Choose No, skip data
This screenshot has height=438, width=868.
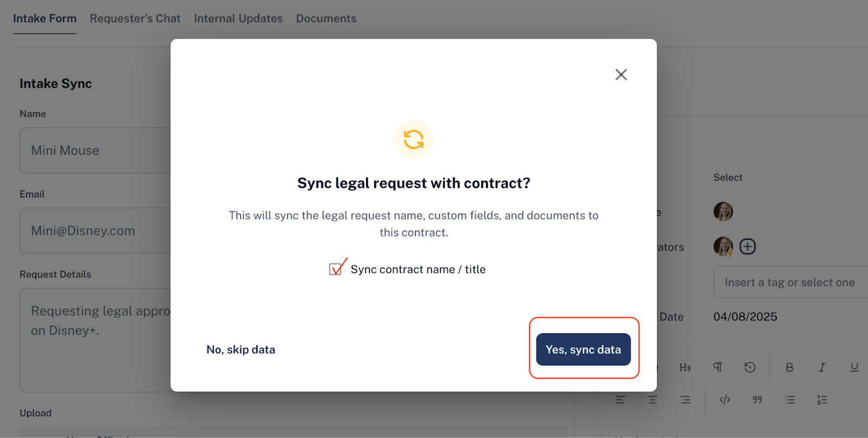[x=241, y=350]
